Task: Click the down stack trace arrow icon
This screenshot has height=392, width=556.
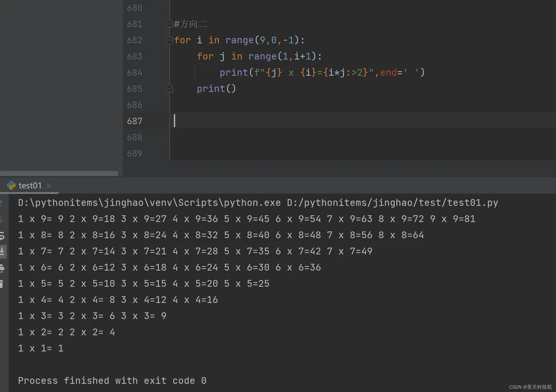Action: point(2,219)
